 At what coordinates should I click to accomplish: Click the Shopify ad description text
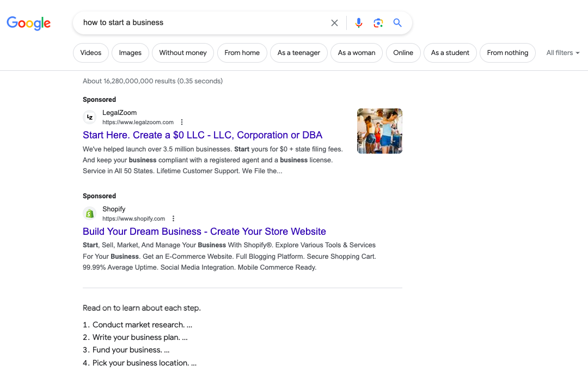[x=229, y=256]
